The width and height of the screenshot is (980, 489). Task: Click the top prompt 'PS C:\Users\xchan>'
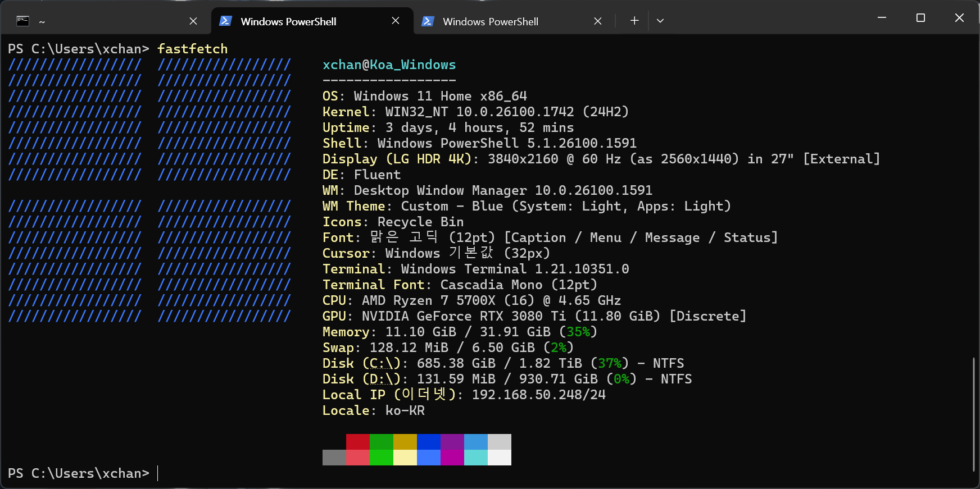pos(79,49)
